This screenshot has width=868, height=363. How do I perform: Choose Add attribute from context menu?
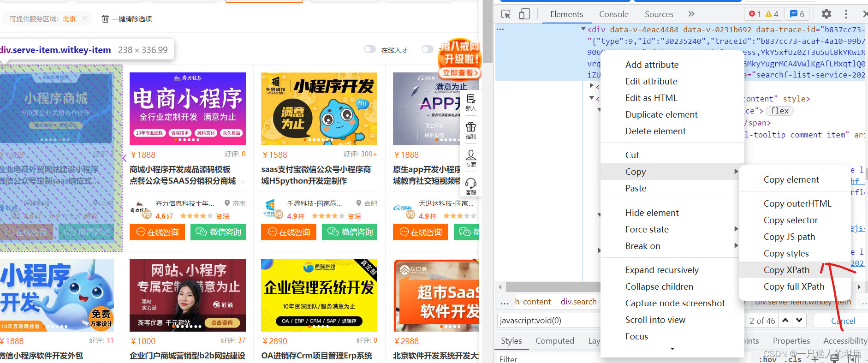point(672,65)
